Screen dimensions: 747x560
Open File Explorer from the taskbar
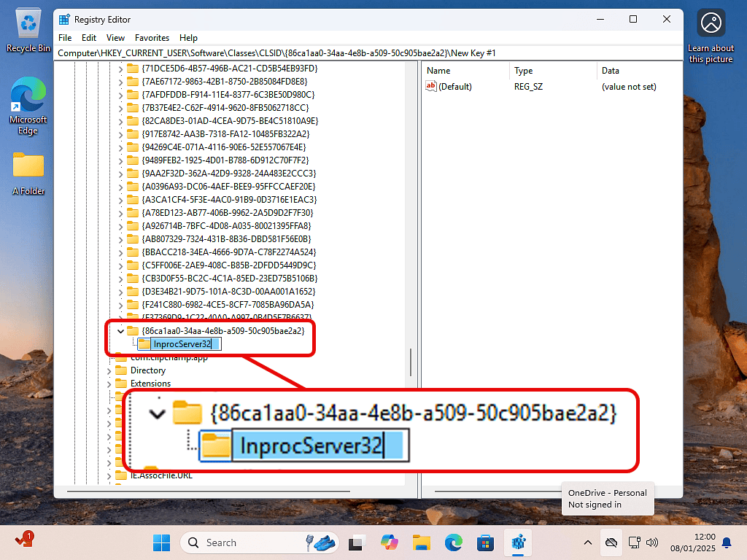[x=421, y=542]
